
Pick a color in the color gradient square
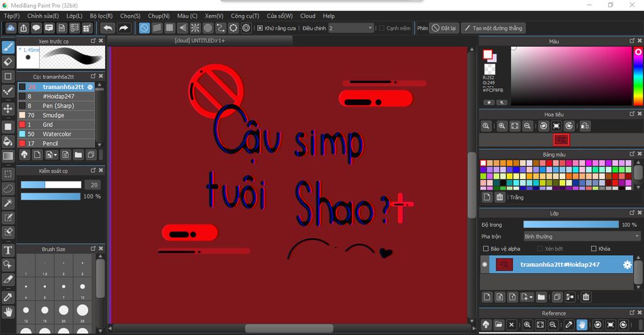[571, 76]
